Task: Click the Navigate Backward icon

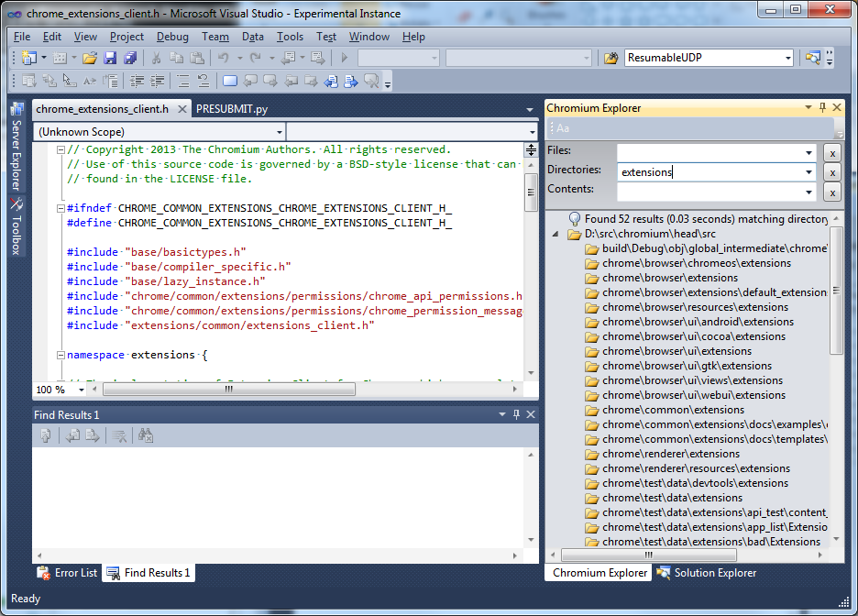Action: 288,58
